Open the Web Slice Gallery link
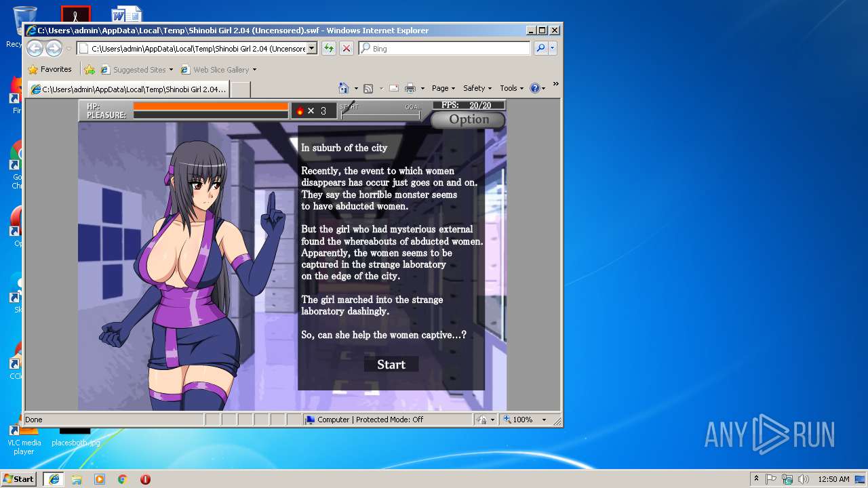Screen dimensions: 868x488 click(218, 69)
